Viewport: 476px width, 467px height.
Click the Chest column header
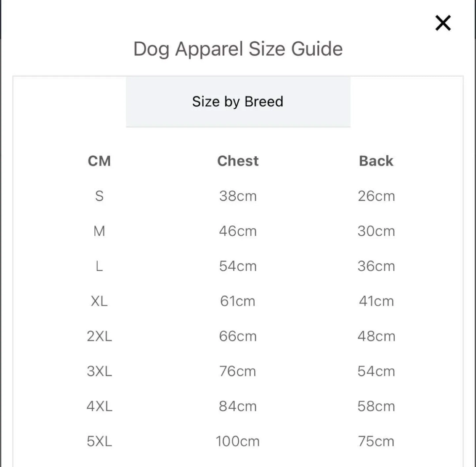pos(238,161)
